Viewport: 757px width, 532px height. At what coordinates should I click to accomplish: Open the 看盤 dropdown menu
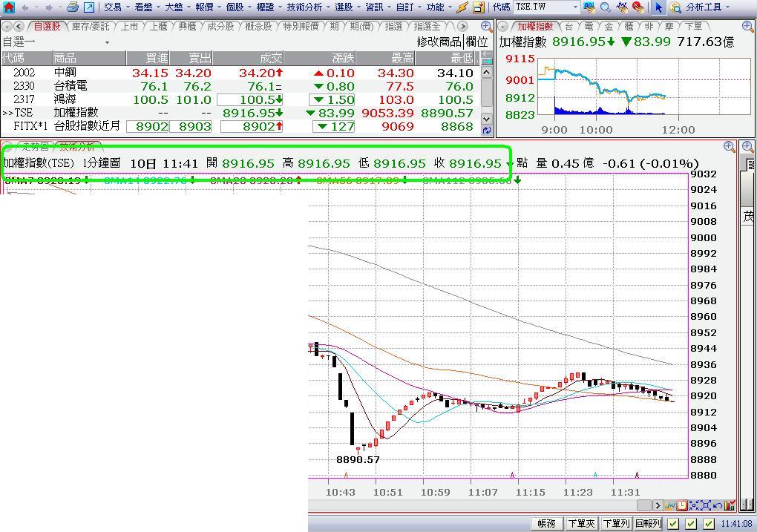point(147,7)
